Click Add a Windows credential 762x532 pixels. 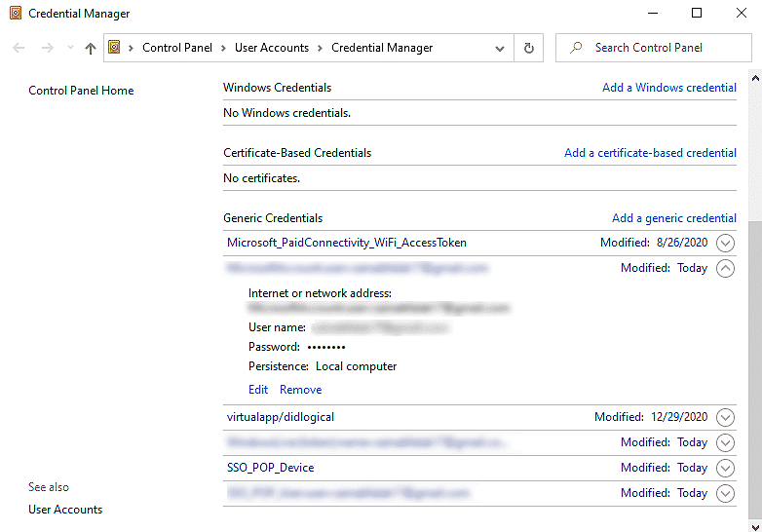click(669, 88)
